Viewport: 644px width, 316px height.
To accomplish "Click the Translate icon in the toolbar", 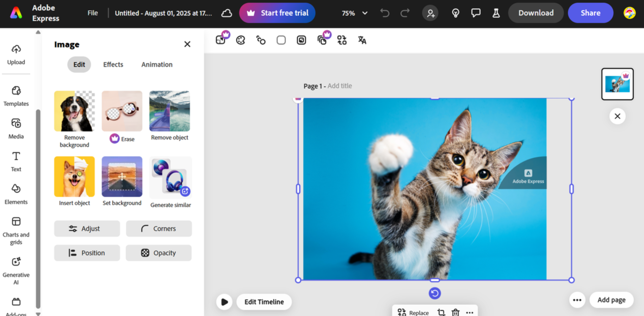I will (x=362, y=40).
